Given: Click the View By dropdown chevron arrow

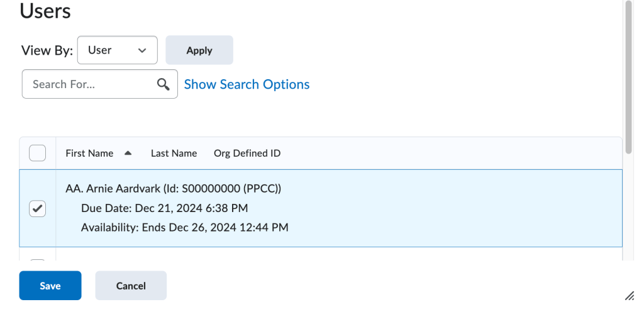Looking at the screenshot, I should point(142,50).
